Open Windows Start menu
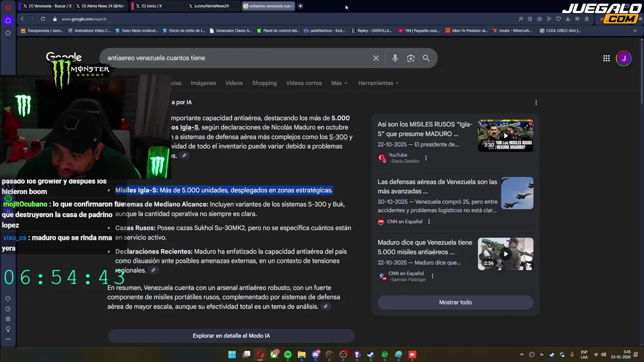This screenshot has height=362, width=644. pyautogui.click(x=232, y=354)
